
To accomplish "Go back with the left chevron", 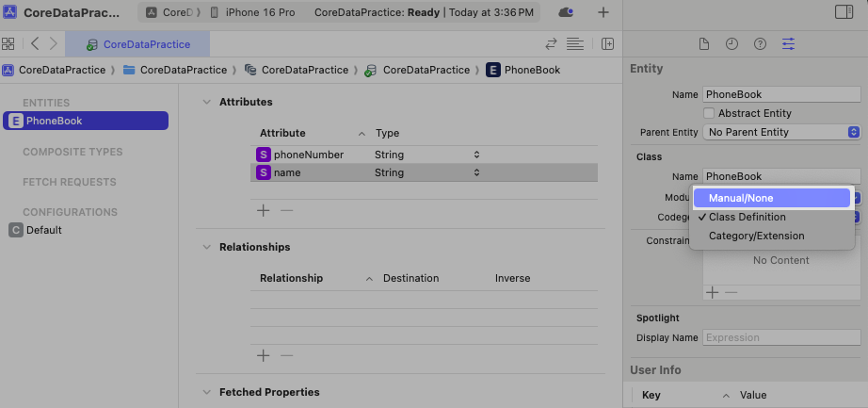I will tap(35, 43).
